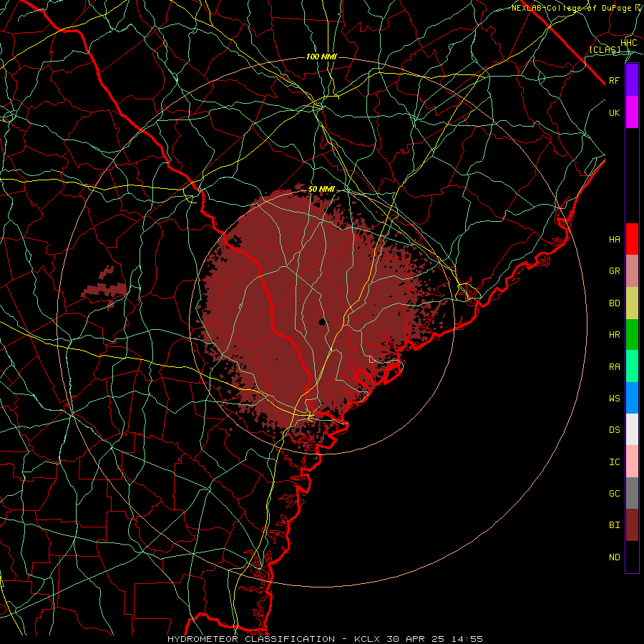Click the HA legend label

click(x=615, y=240)
